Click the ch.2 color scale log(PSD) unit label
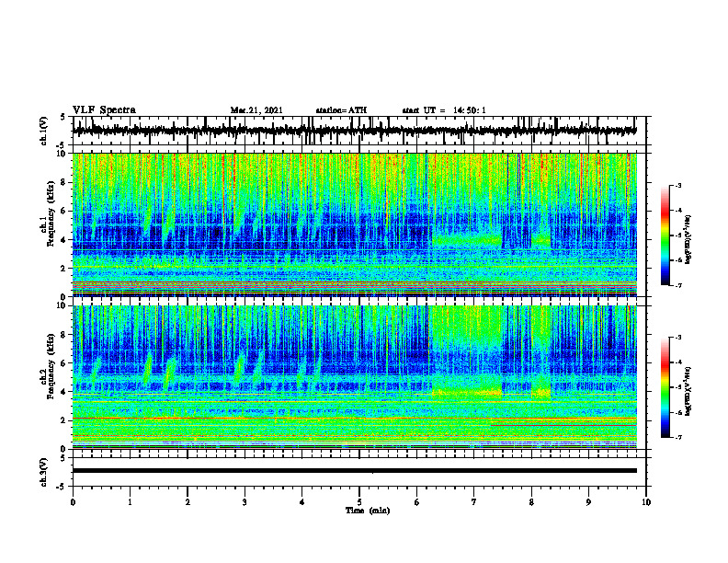Viewport: 728px width, 563px height. click(x=688, y=392)
